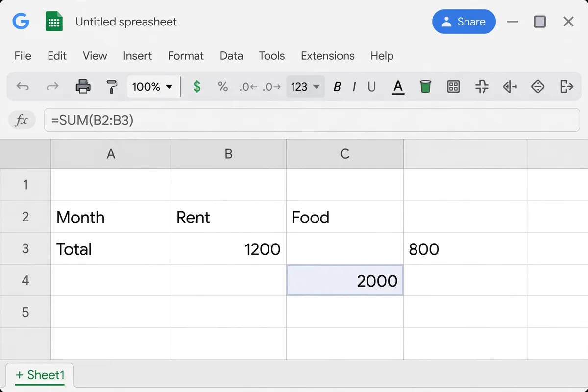Screen dimensions: 588x392
Task: Increase decimal places icon
Action: pos(271,87)
